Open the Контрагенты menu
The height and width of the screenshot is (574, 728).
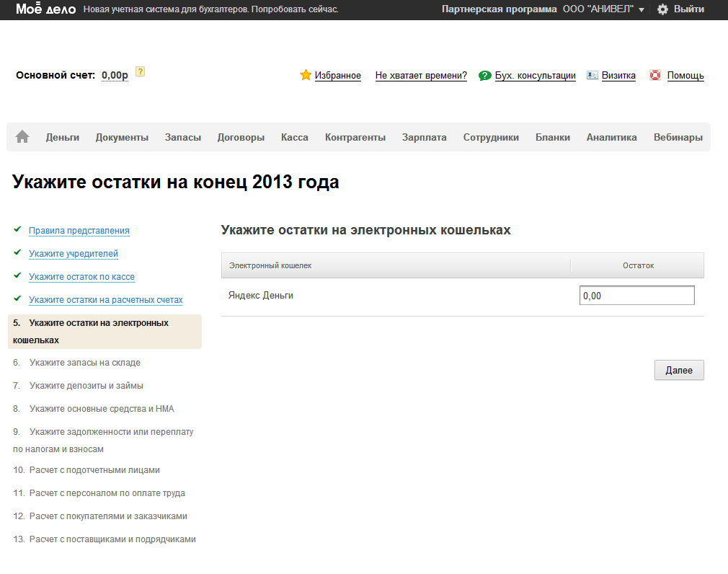(355, 137)
